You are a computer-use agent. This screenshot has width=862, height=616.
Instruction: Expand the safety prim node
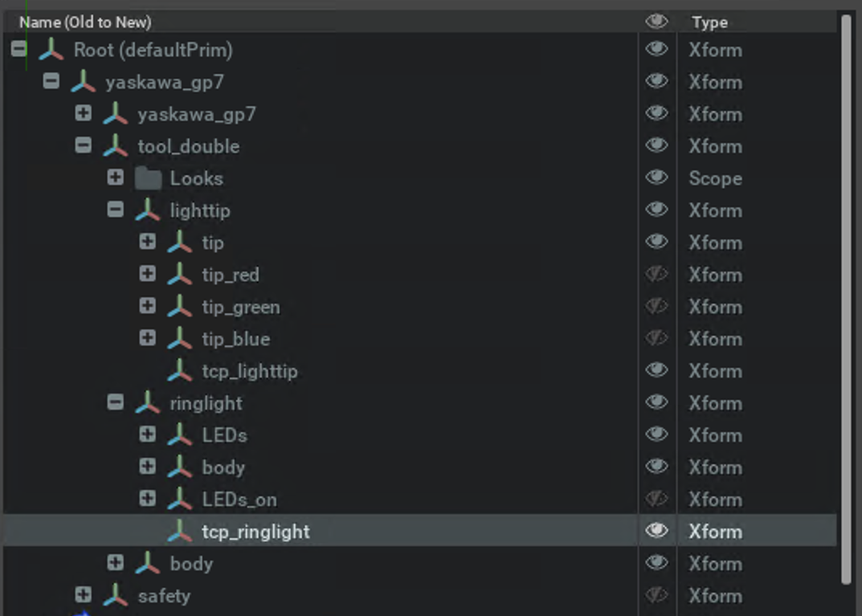pyautogui.click(x=84, y=595)
